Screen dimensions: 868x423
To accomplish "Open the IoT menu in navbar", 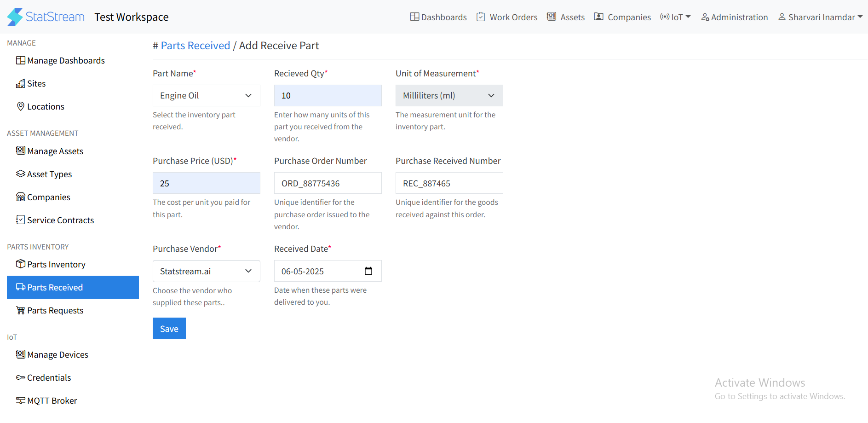I will tap(675, 17).
